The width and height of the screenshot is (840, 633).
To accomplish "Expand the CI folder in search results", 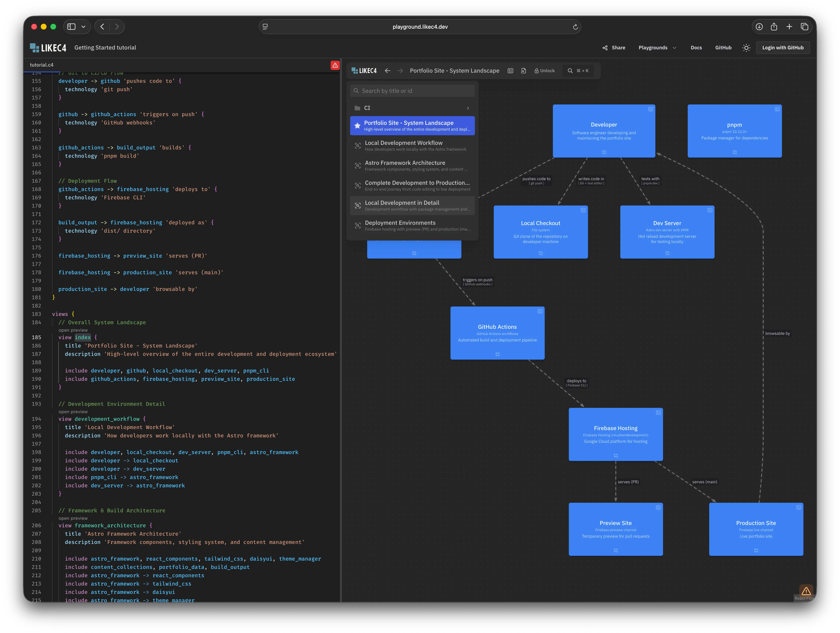I will point(468,108).
